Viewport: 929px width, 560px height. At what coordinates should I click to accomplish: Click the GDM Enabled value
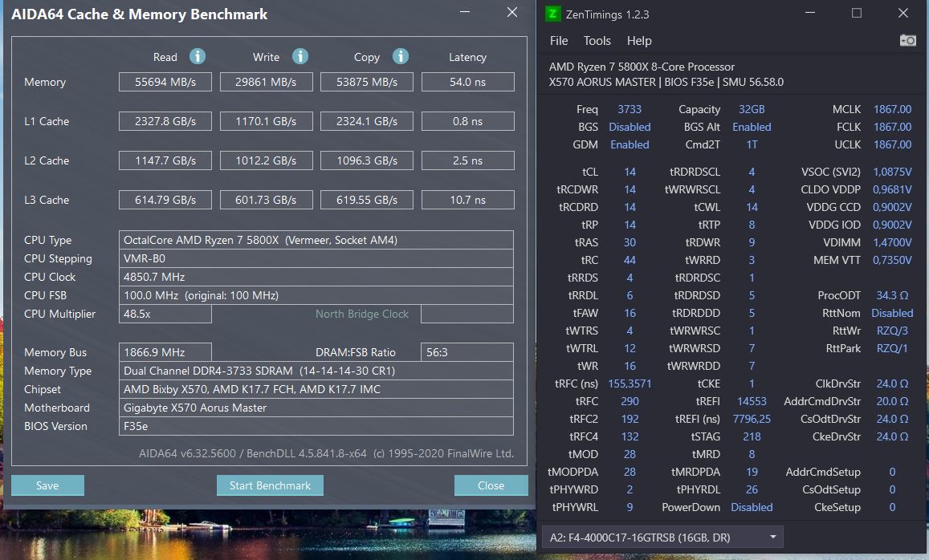pyautogui.click(x=630, y=144)
